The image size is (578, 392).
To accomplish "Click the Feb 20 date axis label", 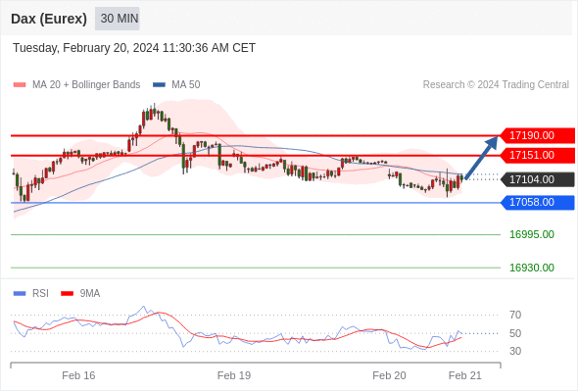I will point(389,375).
